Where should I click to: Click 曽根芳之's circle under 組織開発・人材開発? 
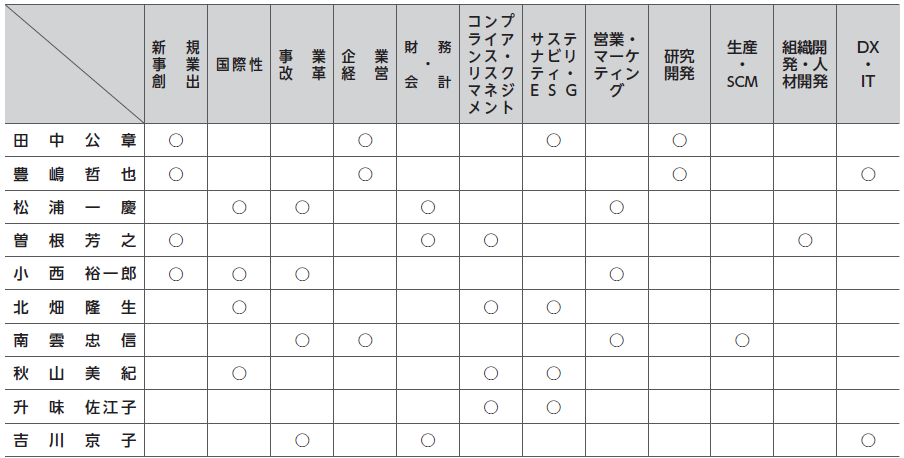click(805, 241)
